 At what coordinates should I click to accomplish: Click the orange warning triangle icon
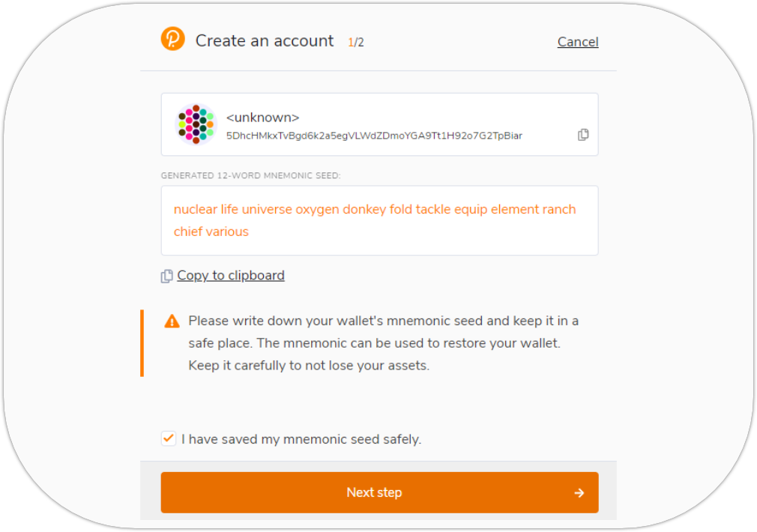(x=172, y=321)
